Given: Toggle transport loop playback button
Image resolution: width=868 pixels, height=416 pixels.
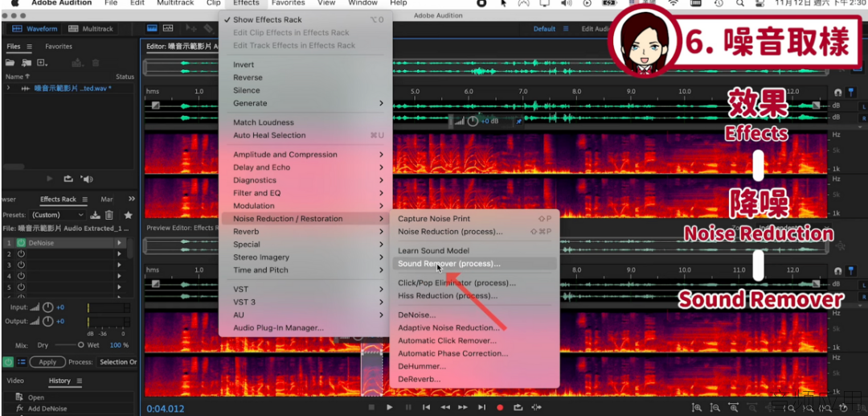Looking at the screenshot, I should tap(518, 407).
